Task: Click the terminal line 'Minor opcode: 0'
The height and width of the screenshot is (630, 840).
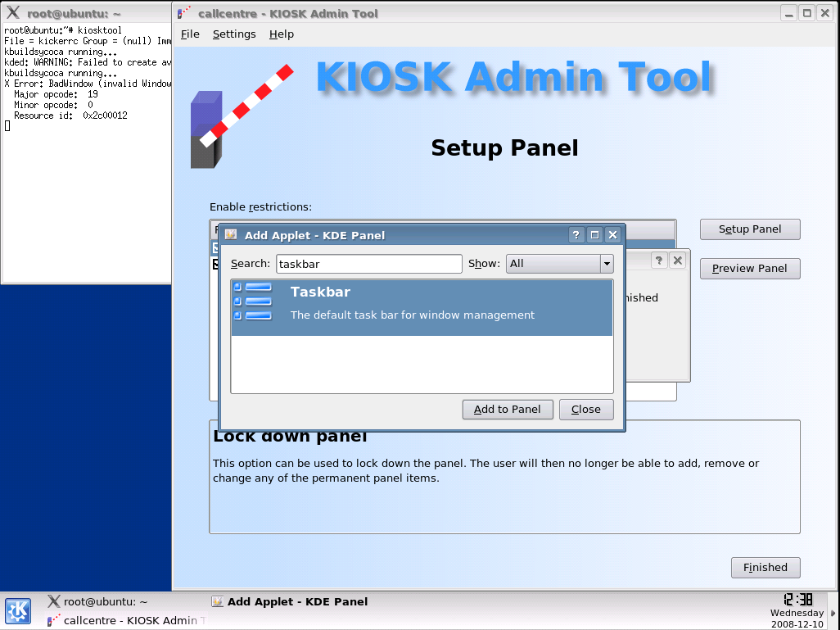Action: [x=53, y=105]
